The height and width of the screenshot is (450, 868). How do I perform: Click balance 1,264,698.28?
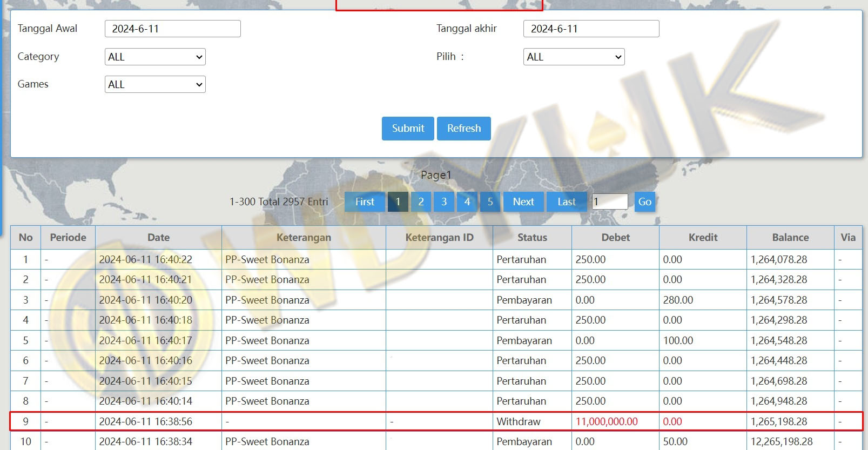coord(779,381)
